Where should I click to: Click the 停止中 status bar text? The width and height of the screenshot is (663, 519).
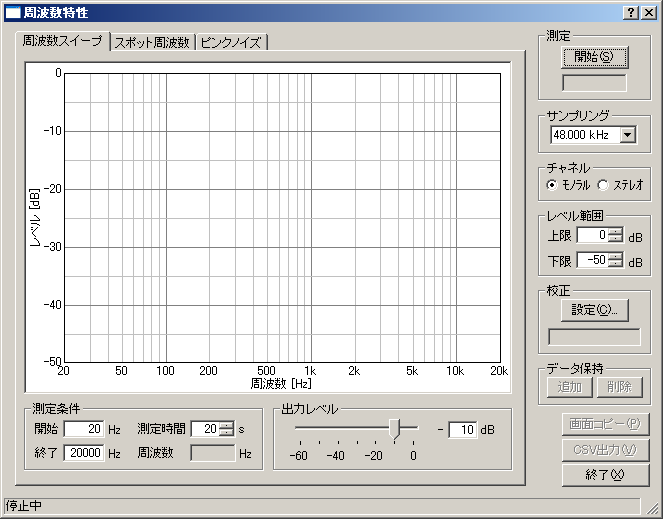pos(24,505)
